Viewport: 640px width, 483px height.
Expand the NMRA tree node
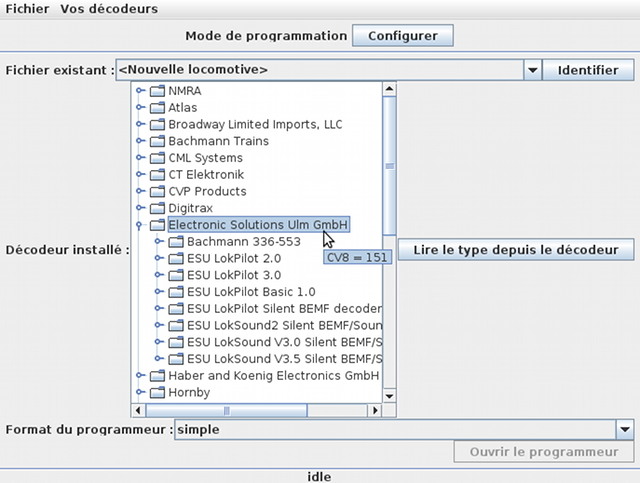[140, 91]
